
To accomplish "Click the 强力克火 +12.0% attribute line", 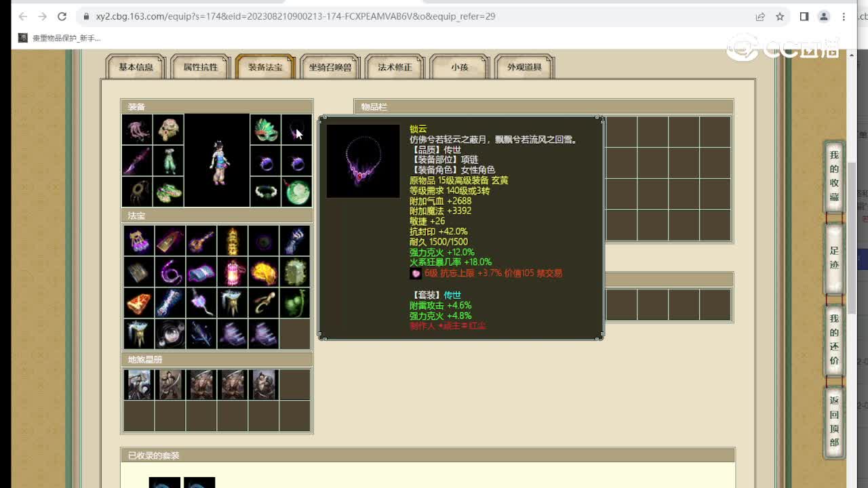I will click(x=442, y=252).
